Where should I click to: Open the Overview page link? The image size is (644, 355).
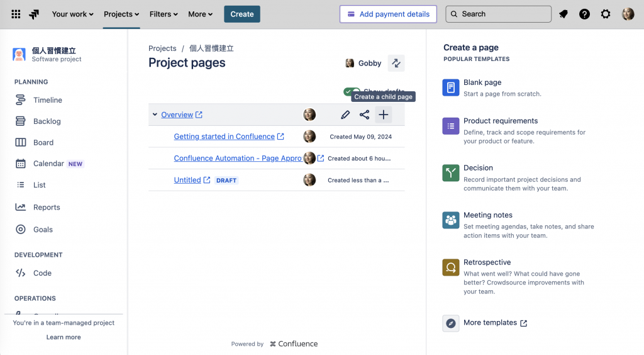click(177, 115)
